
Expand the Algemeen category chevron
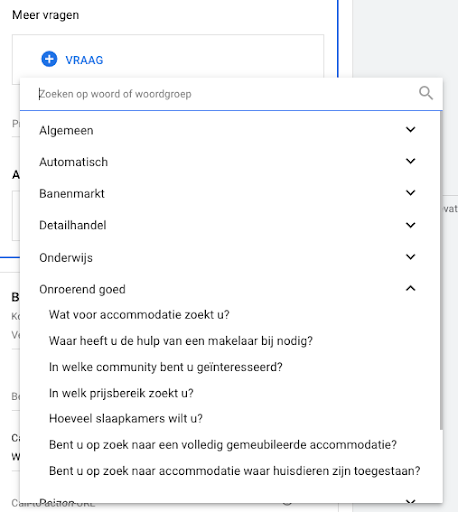tap(411, 129)
